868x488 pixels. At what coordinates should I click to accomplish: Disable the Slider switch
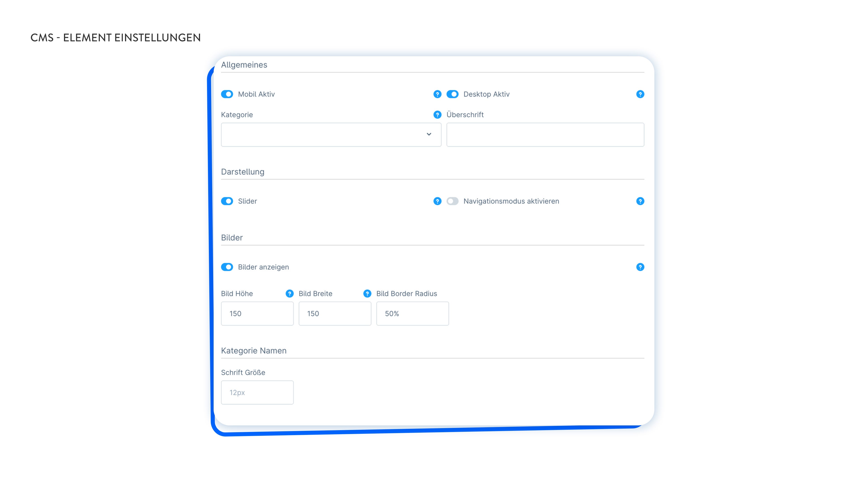click(x=227, y=201)
